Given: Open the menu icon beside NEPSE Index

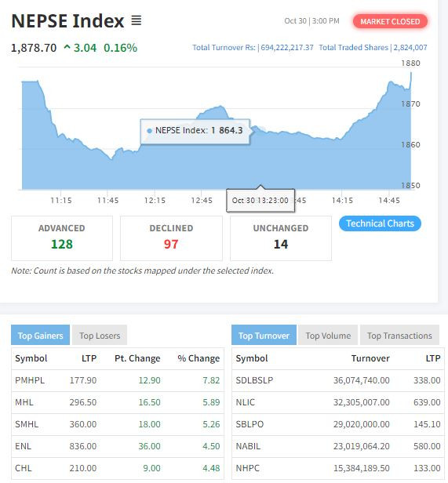Looking at the screenshot, I should (137, 20).
